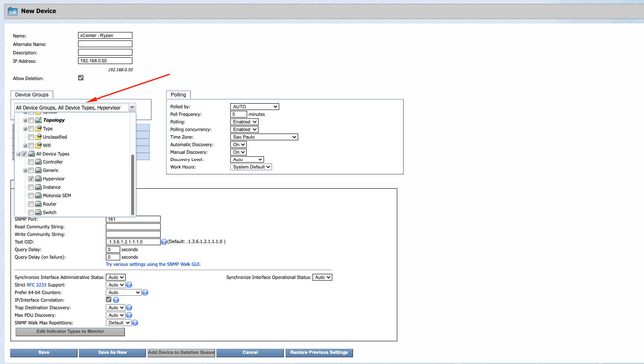Viewport: 644px width, 364px height.
Task: Toggle the Allow Deletion checkbox
Action: pos(81,78)
